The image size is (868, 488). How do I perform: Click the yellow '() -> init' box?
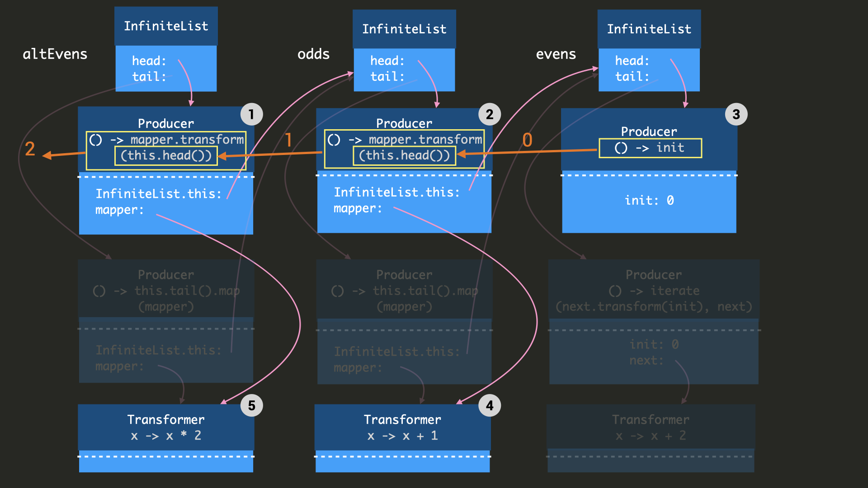pos(650,148)
